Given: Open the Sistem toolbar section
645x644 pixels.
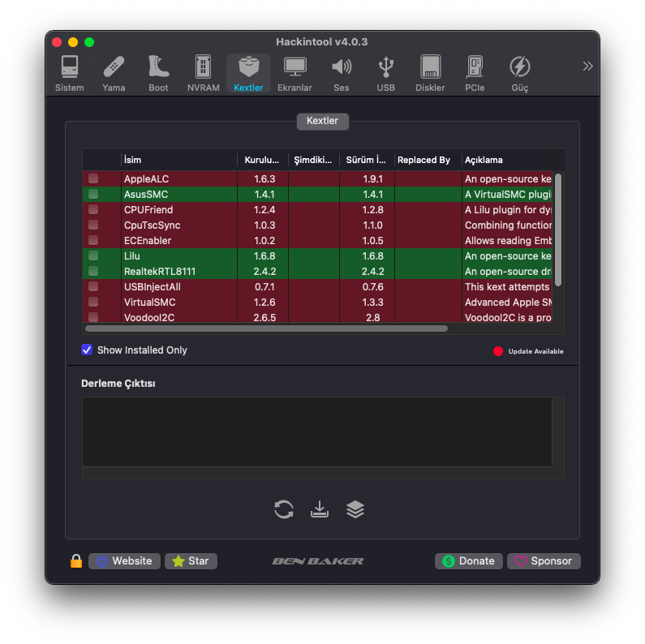Looking at the screenshot, I should tap(70, 73).
